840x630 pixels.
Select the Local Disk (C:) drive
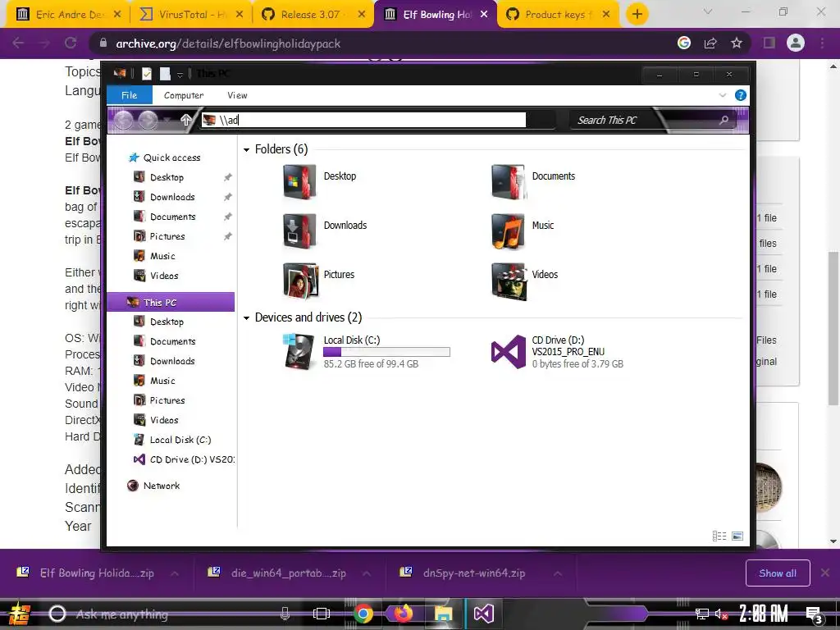(367, 351)
